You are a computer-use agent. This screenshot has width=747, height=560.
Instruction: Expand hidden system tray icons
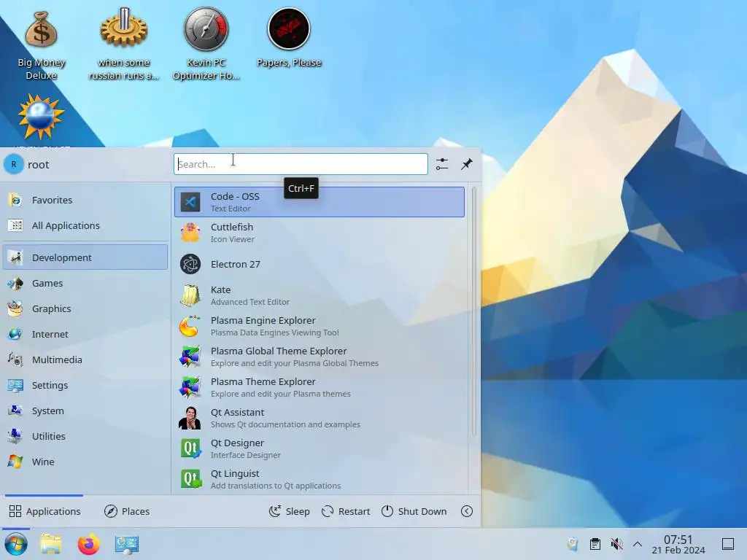coord(638,544)
